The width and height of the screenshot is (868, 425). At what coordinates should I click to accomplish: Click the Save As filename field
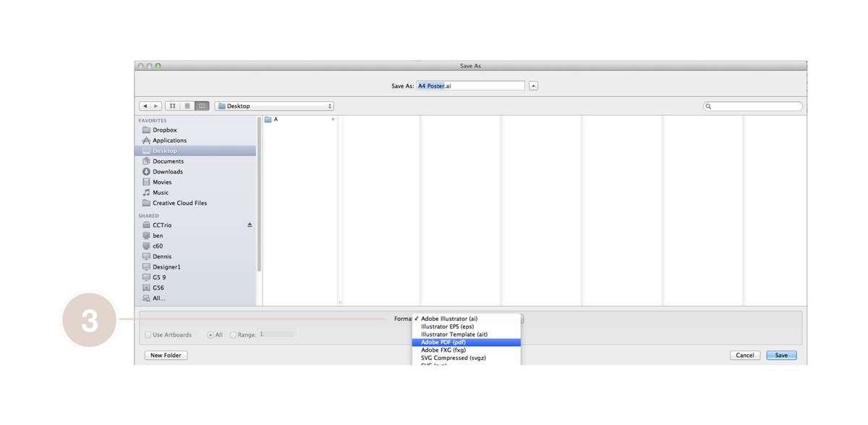(471, 85)
